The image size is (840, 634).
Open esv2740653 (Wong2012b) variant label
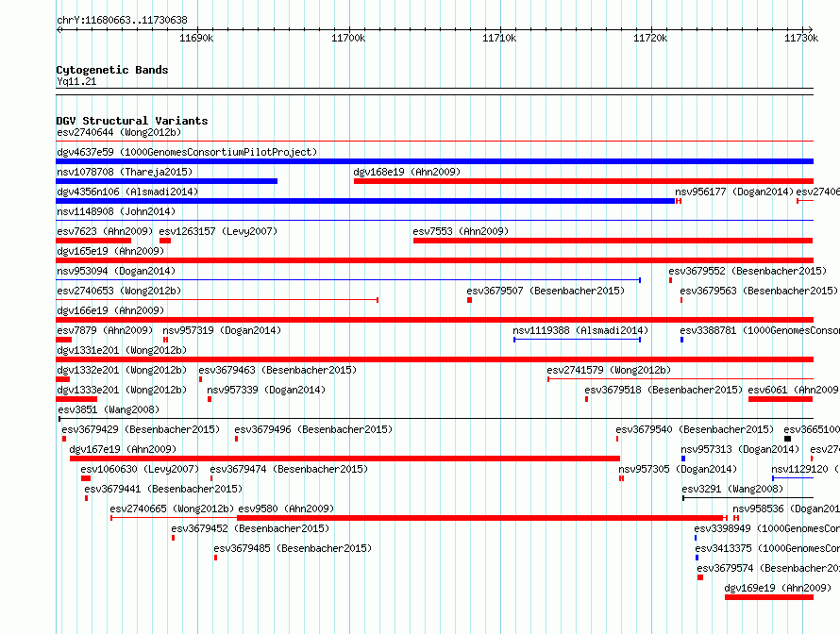(119, 291)
